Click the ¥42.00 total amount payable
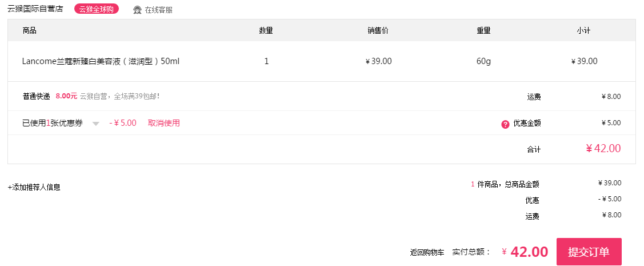This screenshot has height=266, width=644. point(525,252)
